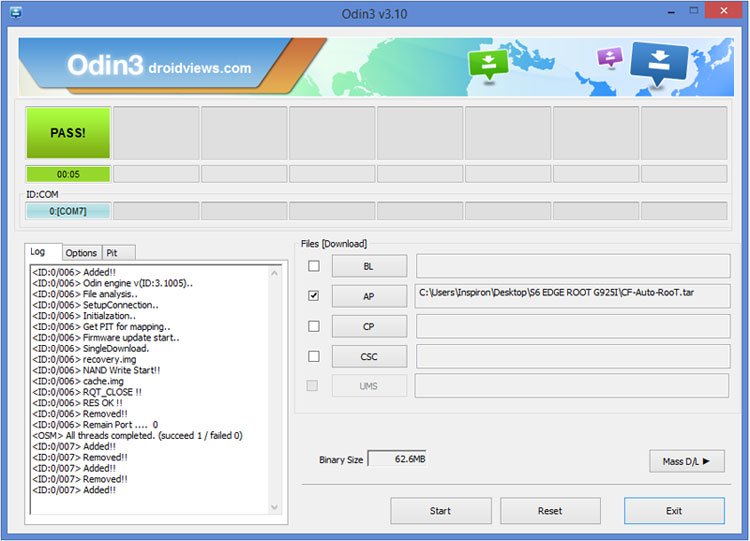This screenshot has width=750, height=541.
Task: Enable the BL file checkbox
Action: coord(314,266)
